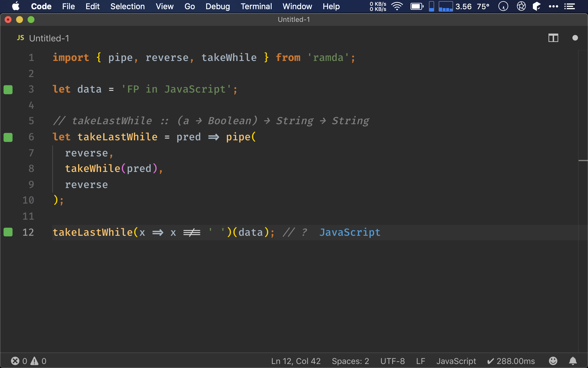
Task: Open the Window menu
Action: 297,6
